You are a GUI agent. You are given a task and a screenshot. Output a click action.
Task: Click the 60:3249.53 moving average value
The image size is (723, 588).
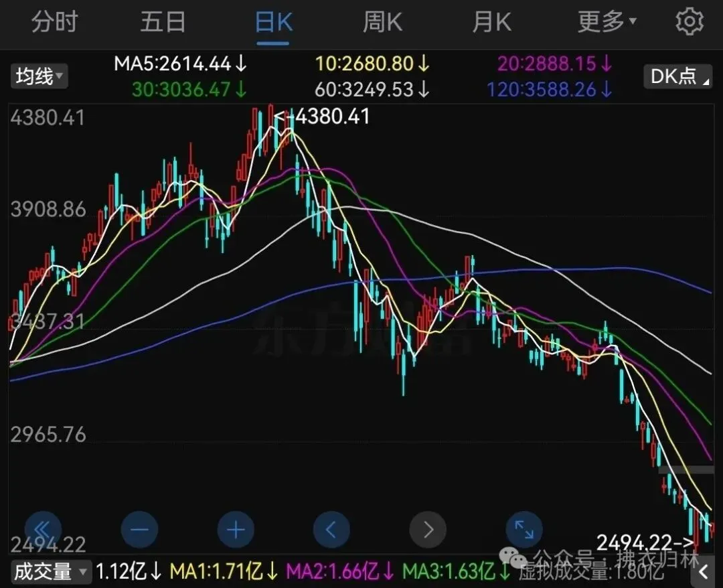pos(372,90)
